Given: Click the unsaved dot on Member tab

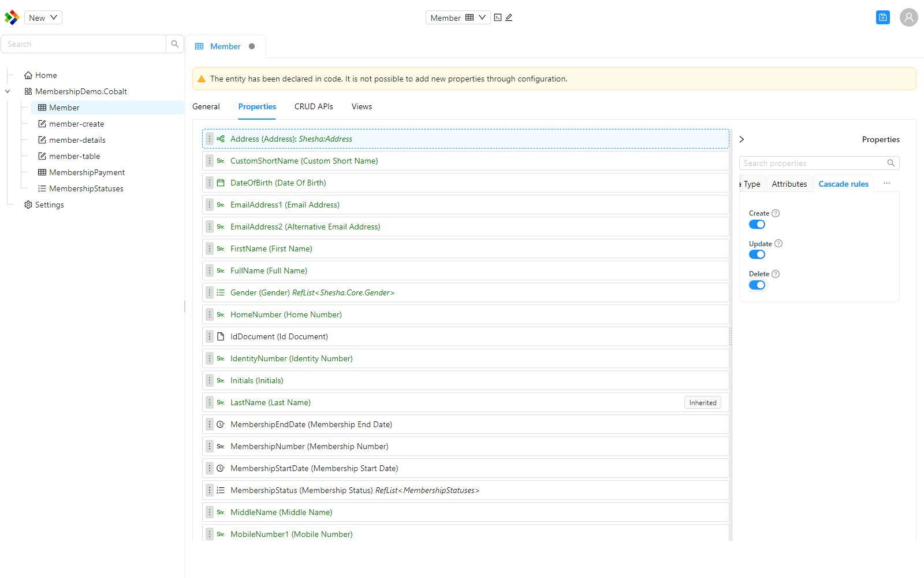Looking at the screenshot, I should pyautogui.click(x=252, y=46).
